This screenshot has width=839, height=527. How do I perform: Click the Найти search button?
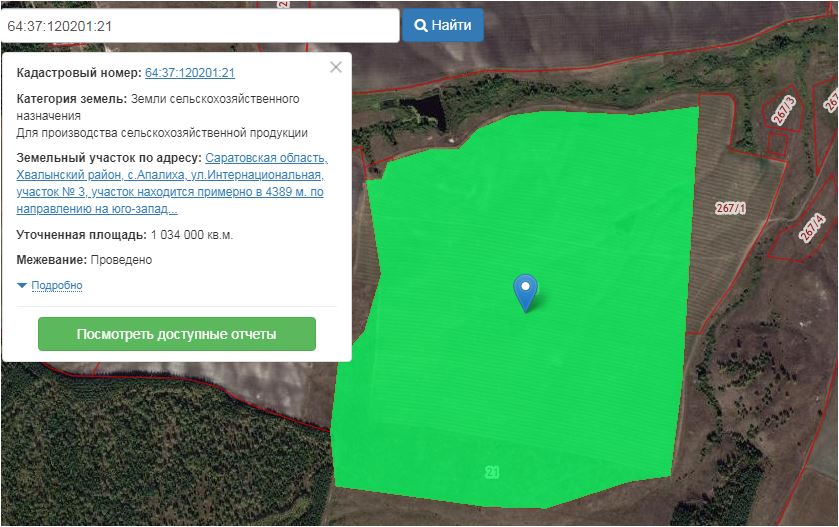443,25
